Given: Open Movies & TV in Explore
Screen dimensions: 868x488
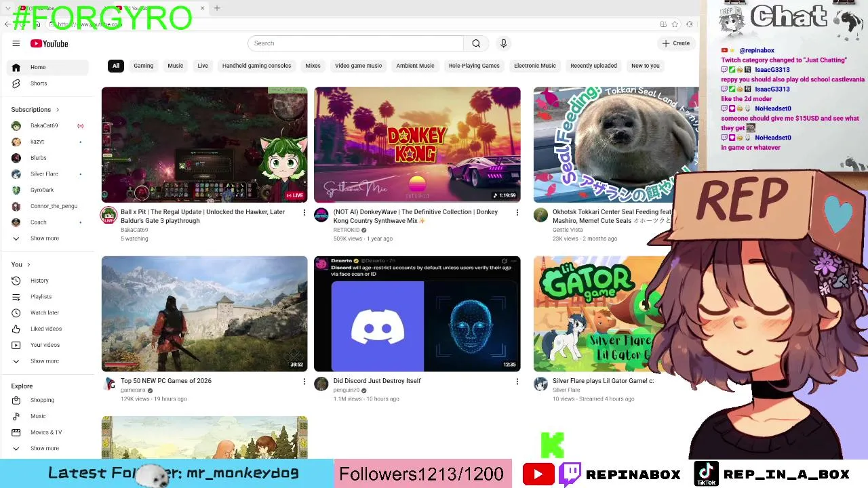Looking at the screenshot, I should [47, 432].
